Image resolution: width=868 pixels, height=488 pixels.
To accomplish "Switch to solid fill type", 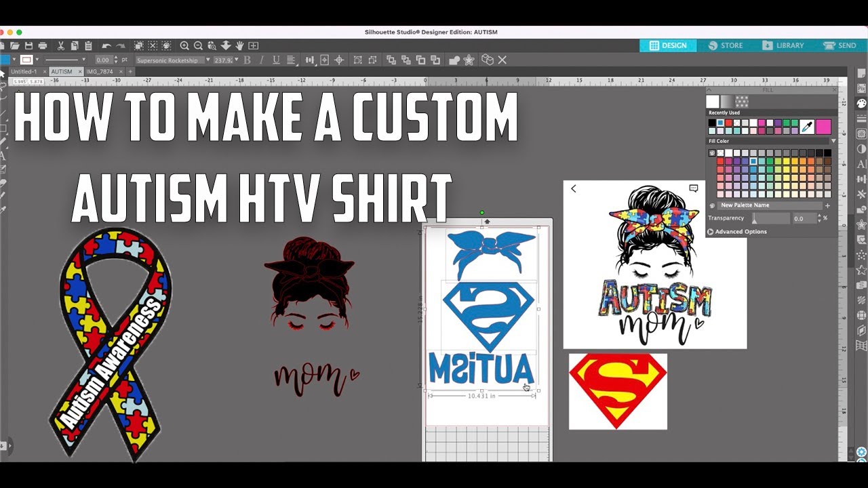I will coord(713,102).
